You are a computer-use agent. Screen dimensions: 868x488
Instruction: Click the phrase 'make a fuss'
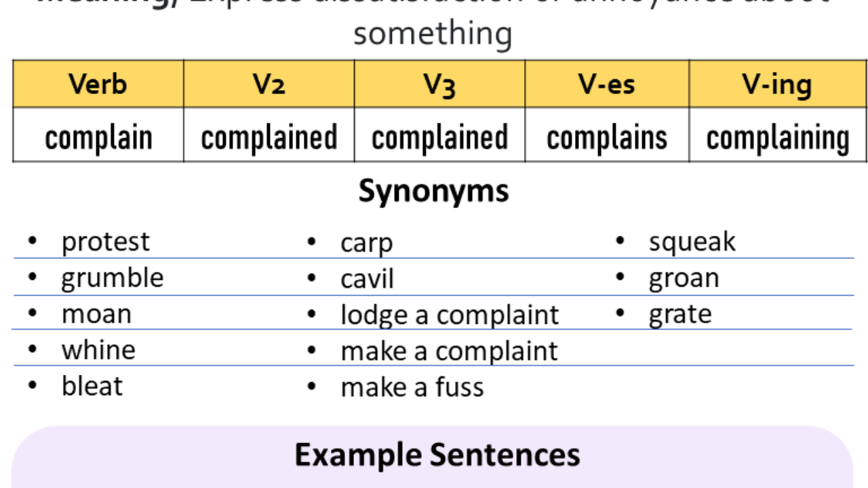[x=412, y=387]
